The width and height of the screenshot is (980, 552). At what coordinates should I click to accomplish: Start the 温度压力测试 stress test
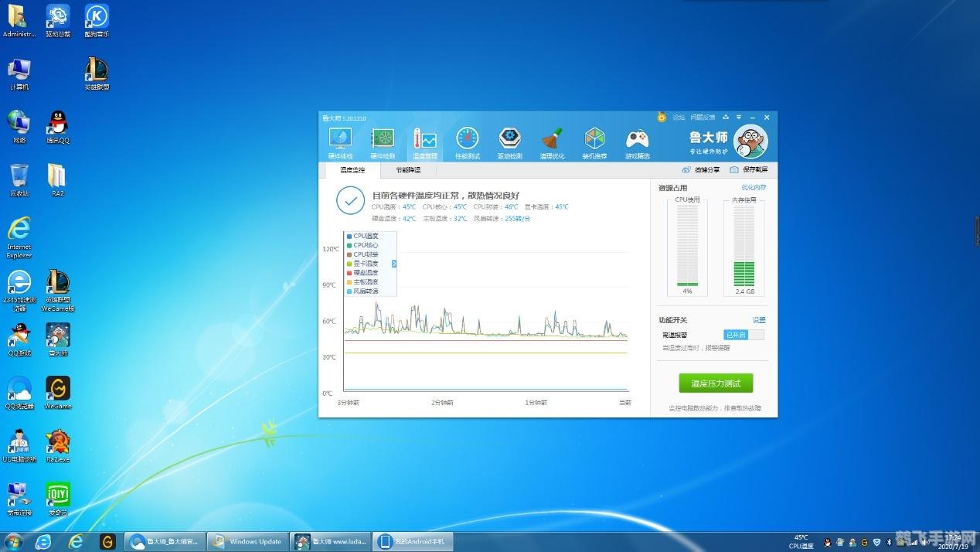[716, 383]
